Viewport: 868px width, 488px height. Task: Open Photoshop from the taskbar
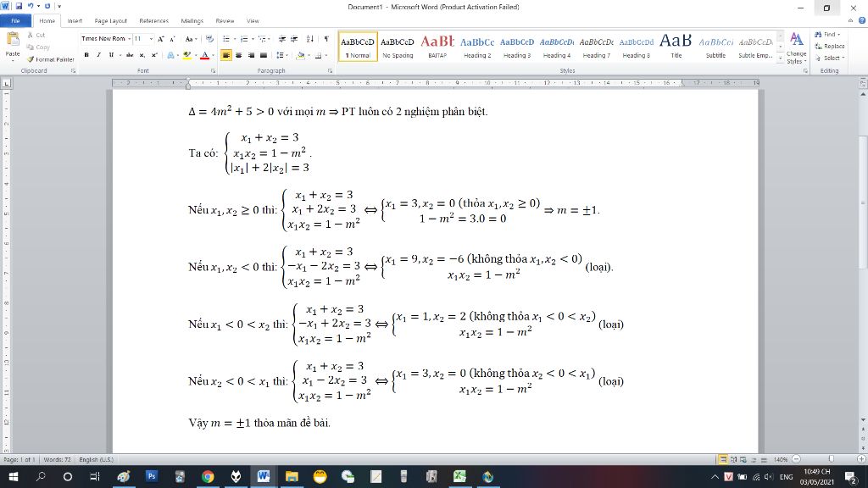pos(151,476)
